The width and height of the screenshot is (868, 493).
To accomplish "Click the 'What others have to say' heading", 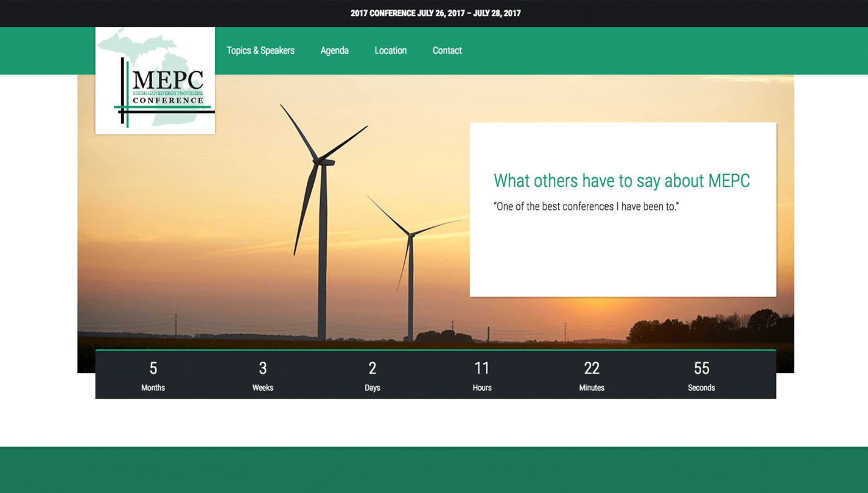I will [x=621, y=181].
